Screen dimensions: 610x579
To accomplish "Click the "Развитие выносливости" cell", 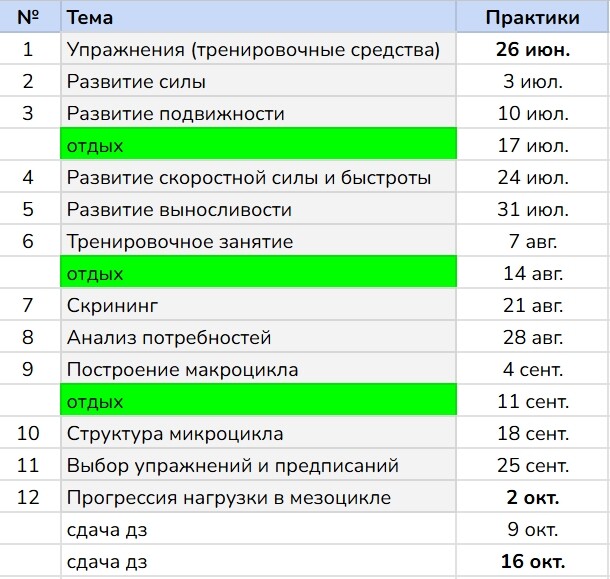I will point(258,210).
